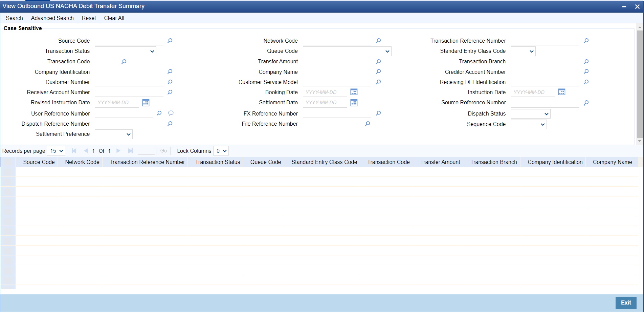Open the Lock Columns dropdown
The width and height of the screenshot is (644, 313).
(x=221, y=151)
